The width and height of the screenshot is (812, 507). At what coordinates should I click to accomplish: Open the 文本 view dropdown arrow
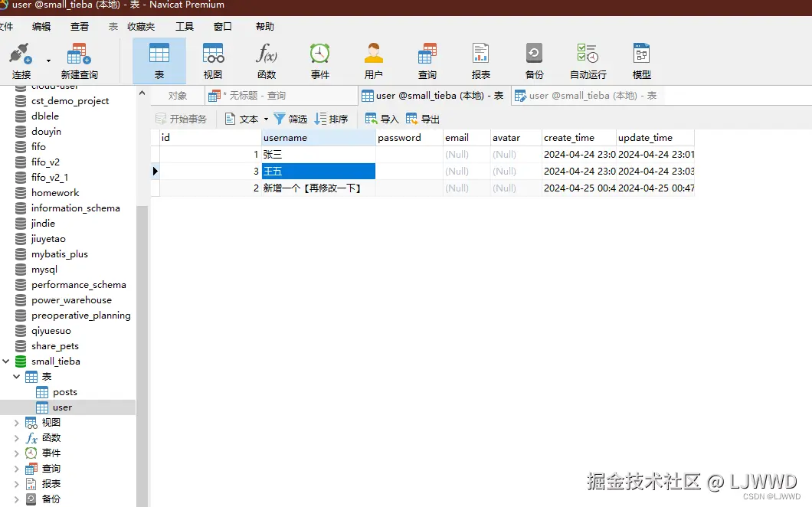click(266, 119)
